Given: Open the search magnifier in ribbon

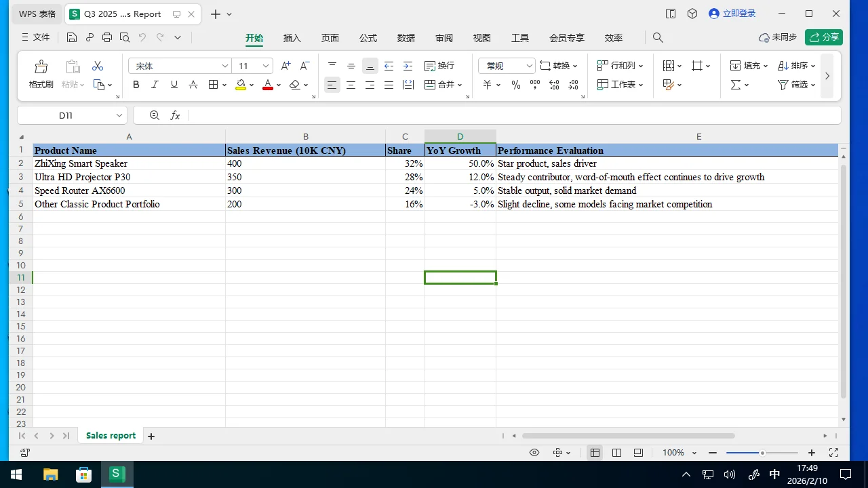Looking at the screenshot, I should tap(658, 38).
